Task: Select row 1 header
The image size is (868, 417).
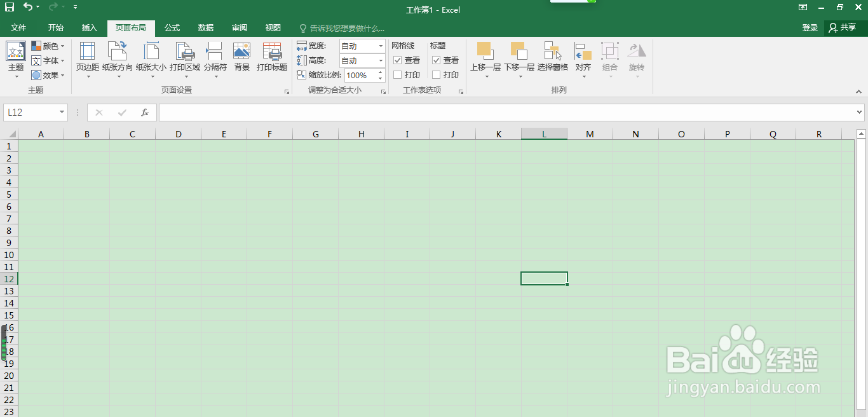Action: pyautogui.click(x=9, y=146)
